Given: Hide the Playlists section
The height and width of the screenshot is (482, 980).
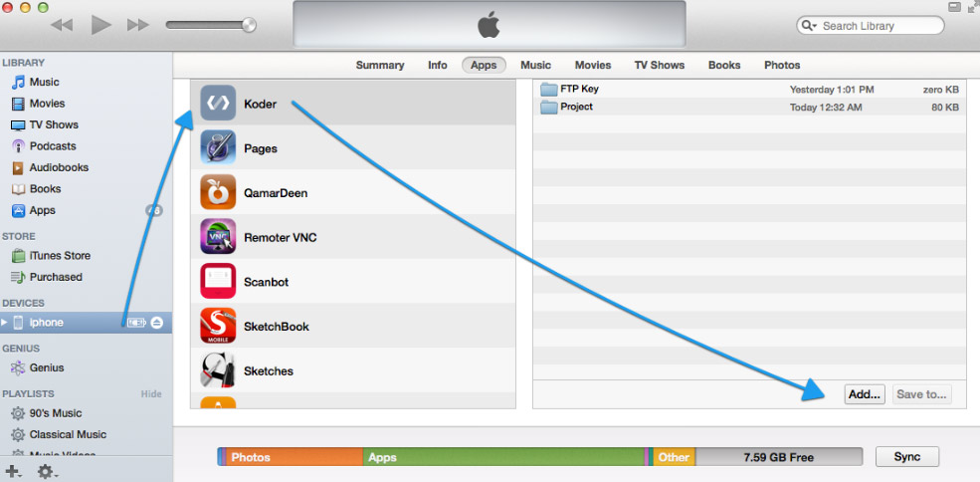Looking at the screenshot, I should pyautogui.click(x=150, y=393).
